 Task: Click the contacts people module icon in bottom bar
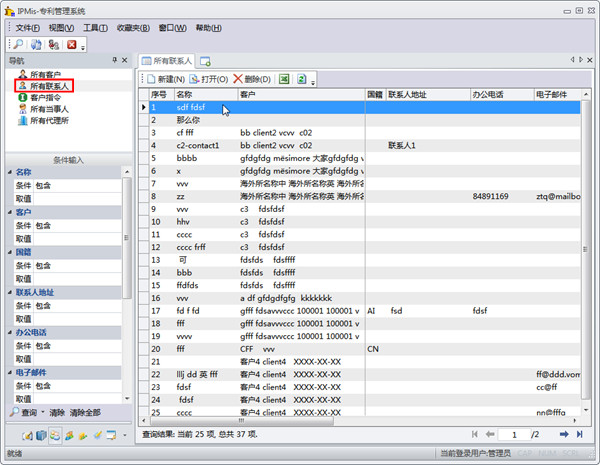(55, 435)
